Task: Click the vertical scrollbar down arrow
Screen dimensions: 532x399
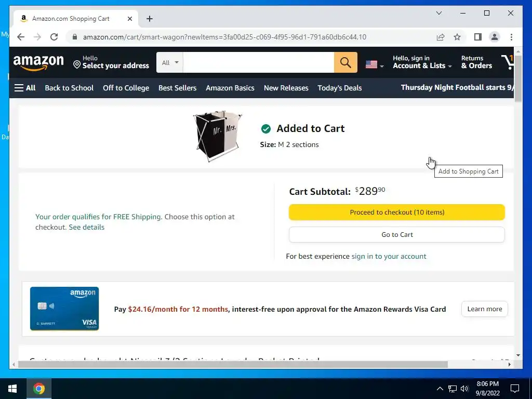Action: click(518, 355)
